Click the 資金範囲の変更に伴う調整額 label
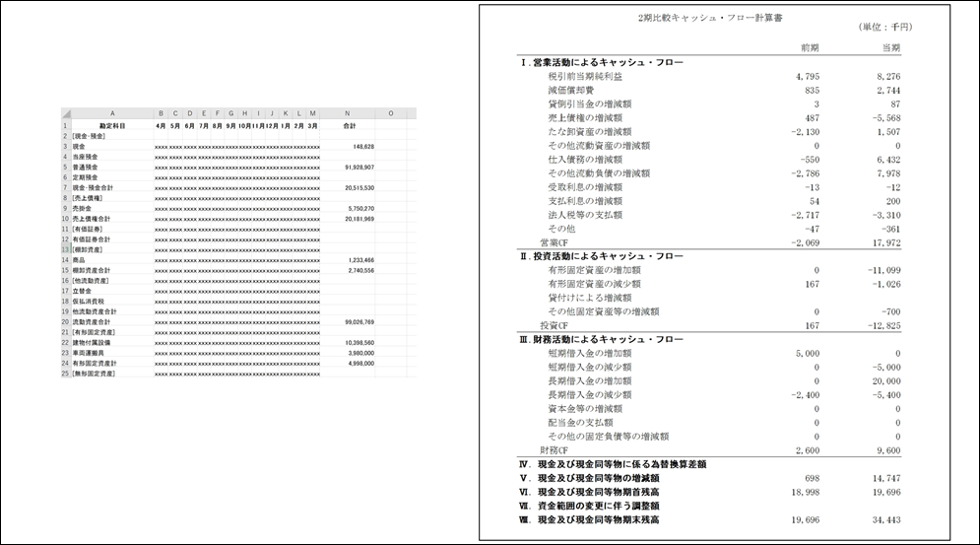 (589, 506)
